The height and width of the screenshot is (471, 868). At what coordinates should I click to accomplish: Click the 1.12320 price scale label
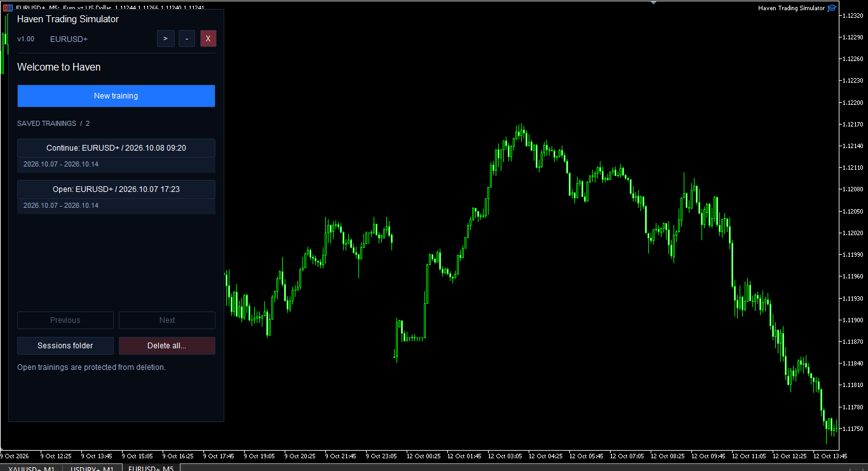851,15
